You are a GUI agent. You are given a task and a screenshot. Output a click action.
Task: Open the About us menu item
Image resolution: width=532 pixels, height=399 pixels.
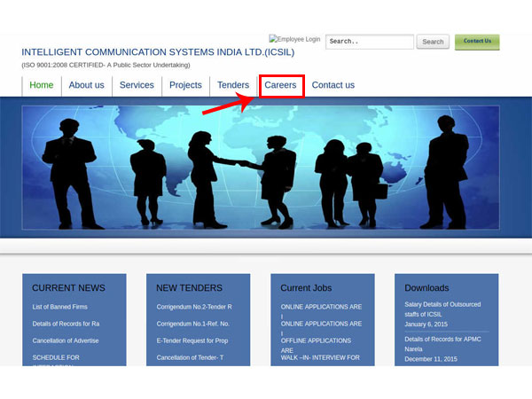pyautogui.click(x=87, y=85)
